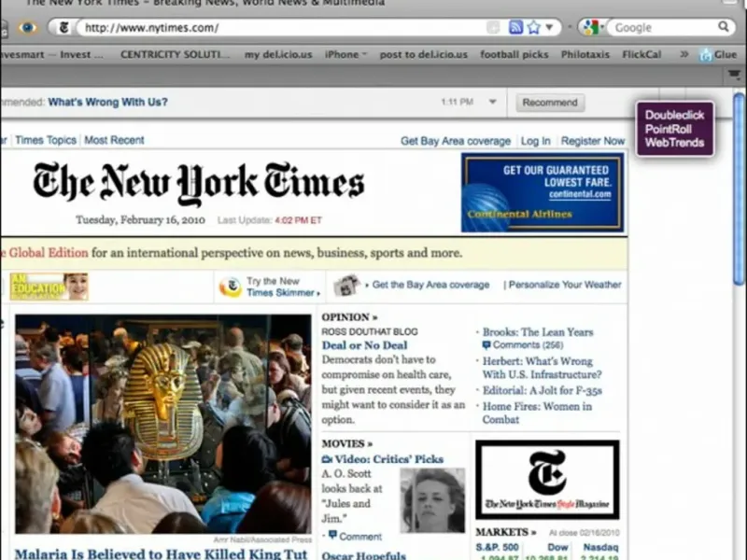This screenshot has height=560, width=747.
Task: Open Most Recent link
Action: (x=114, y=140)
